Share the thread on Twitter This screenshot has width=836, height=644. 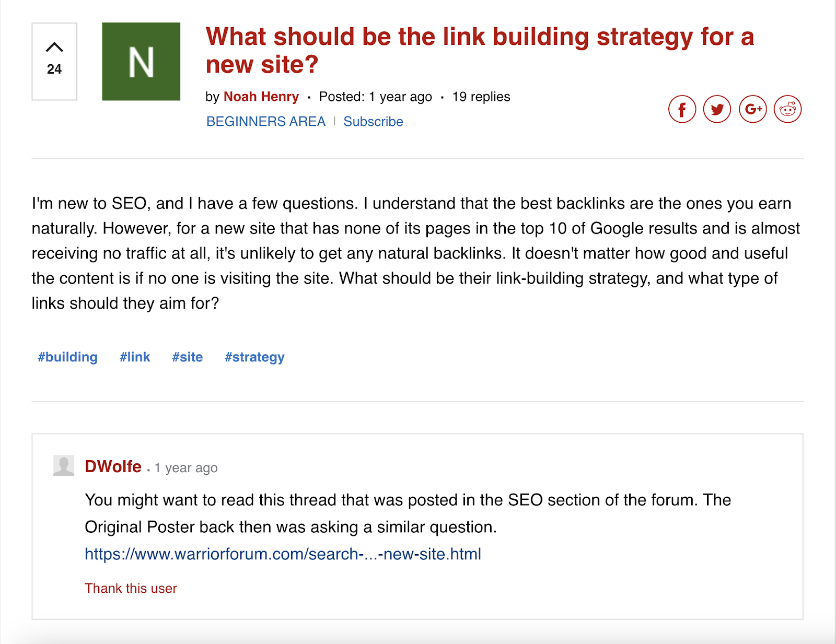(x=717, y=109)
